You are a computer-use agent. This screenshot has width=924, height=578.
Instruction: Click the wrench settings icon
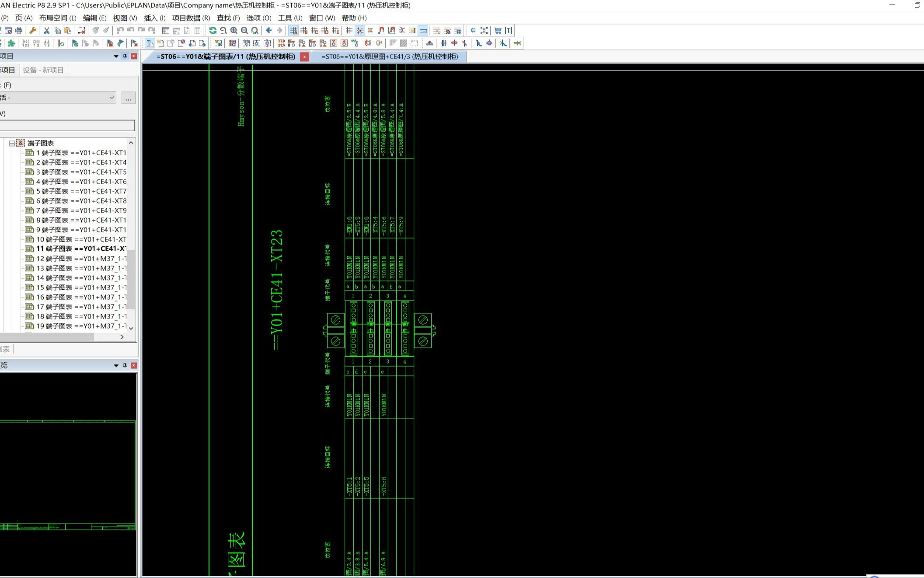pyautogui.click(x=33, y=31)
